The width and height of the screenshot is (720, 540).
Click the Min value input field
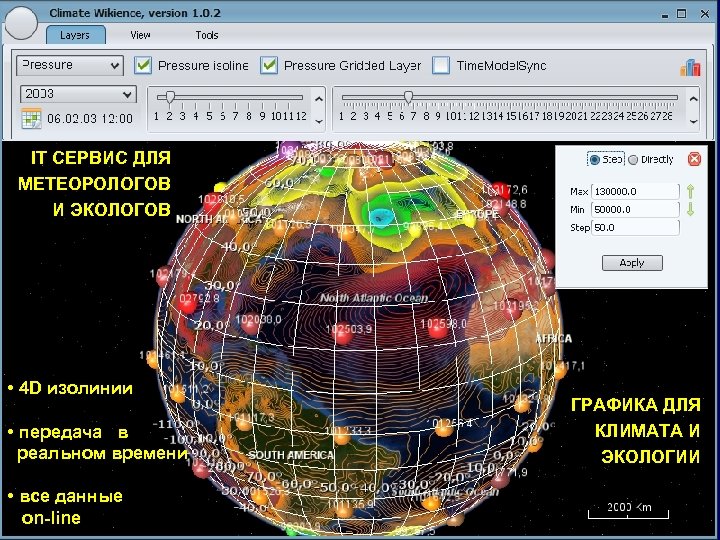pyautogui.click(x=635, y=209)
